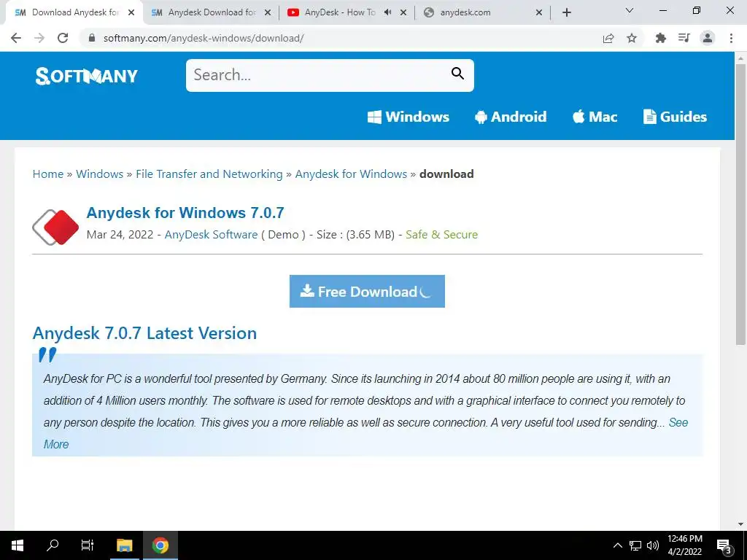Image resolution: width=747 pixels, height=560 pixels.
Task: Click the page vertical scrollbar thumb
Action: [740, 204]
